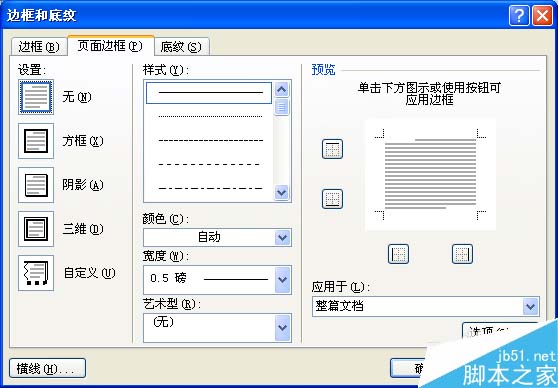Viewport: 558px width, 388px height.
Task: Expand the 宽度 (Width) dropdown at 0.5 磅
Action: 217,279
